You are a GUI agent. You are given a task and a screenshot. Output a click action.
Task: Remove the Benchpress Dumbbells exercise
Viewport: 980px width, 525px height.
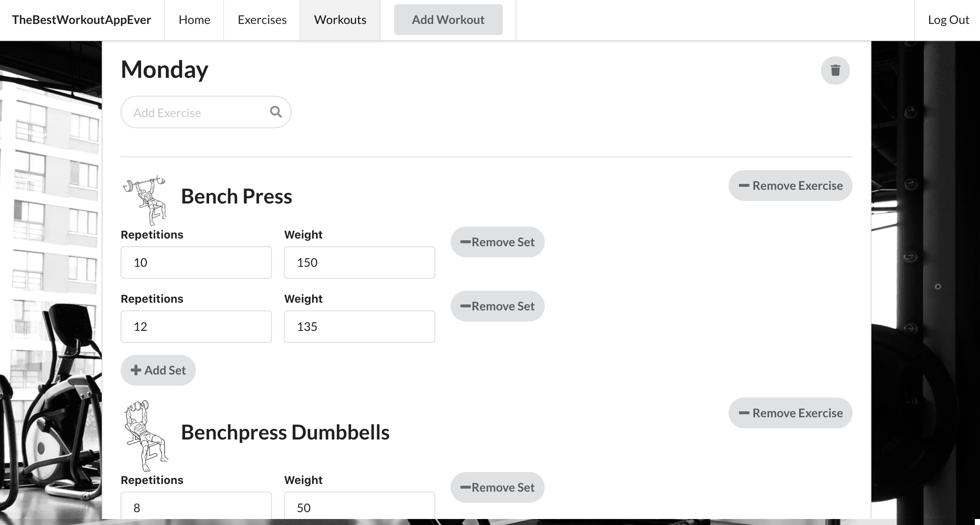click(x=790, y=413)
